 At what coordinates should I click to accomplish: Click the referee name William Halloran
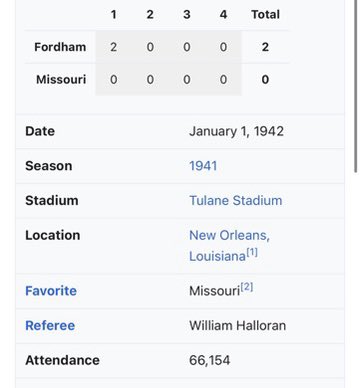coord(237,326)
